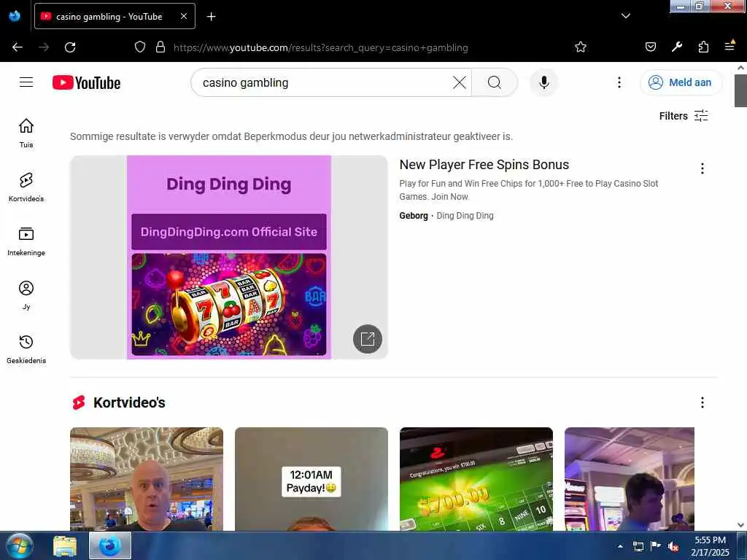Viewport: 747px width, 560px height.
Task: Bookmark this page with the star
Action: tap(580, 47)
